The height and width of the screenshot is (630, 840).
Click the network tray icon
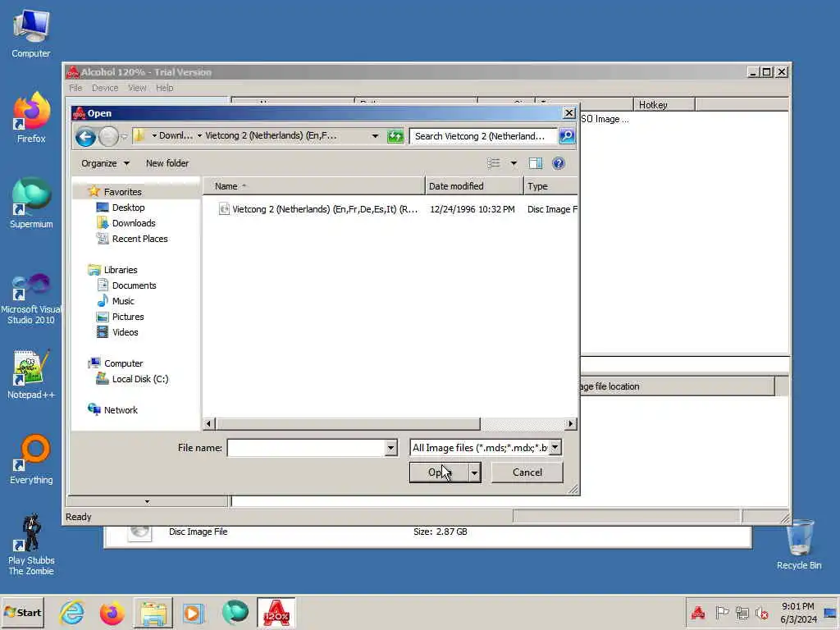(x=742, y=612)
